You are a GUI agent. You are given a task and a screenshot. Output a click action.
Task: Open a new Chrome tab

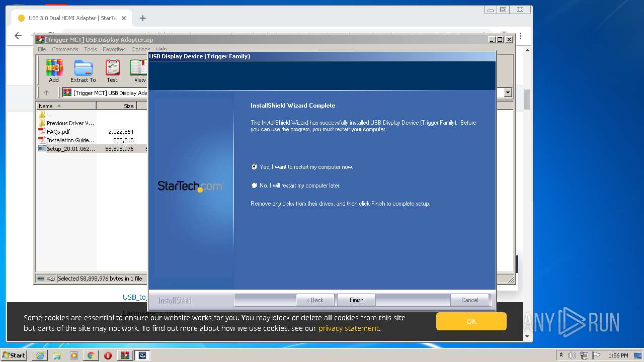click(143, 18)
